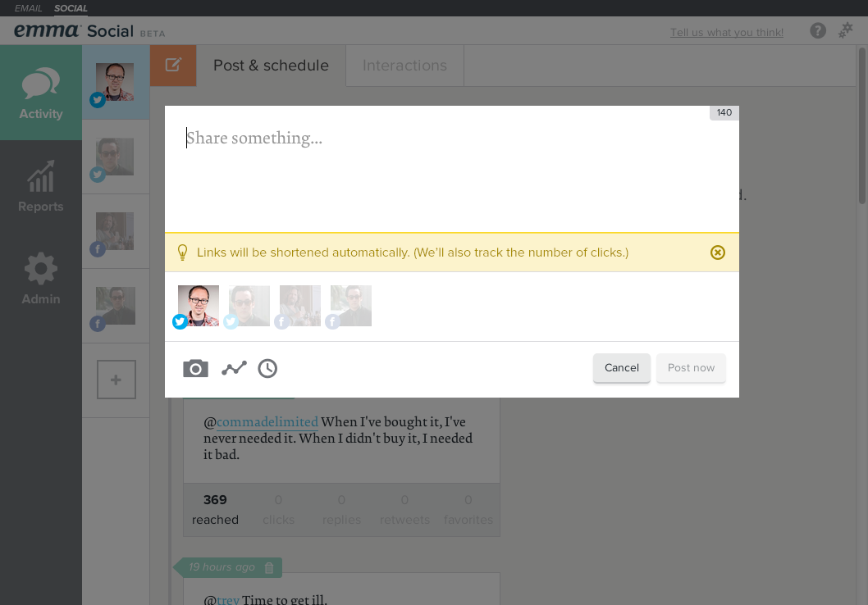This screenshot has height=605, width=868.
Task: Click the orange compose post icon
Action: click(x=173, y=66)
